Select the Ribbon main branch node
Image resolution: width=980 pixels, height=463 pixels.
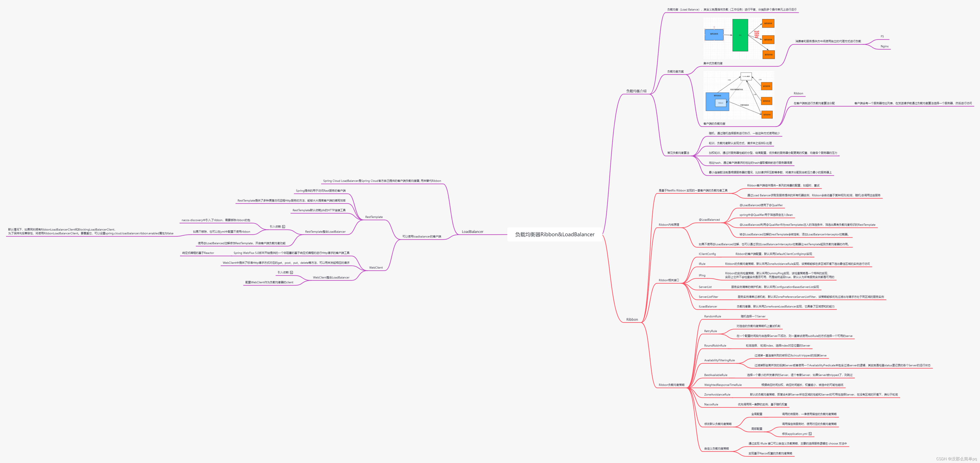pyautogui.click(x=632, y=319)
